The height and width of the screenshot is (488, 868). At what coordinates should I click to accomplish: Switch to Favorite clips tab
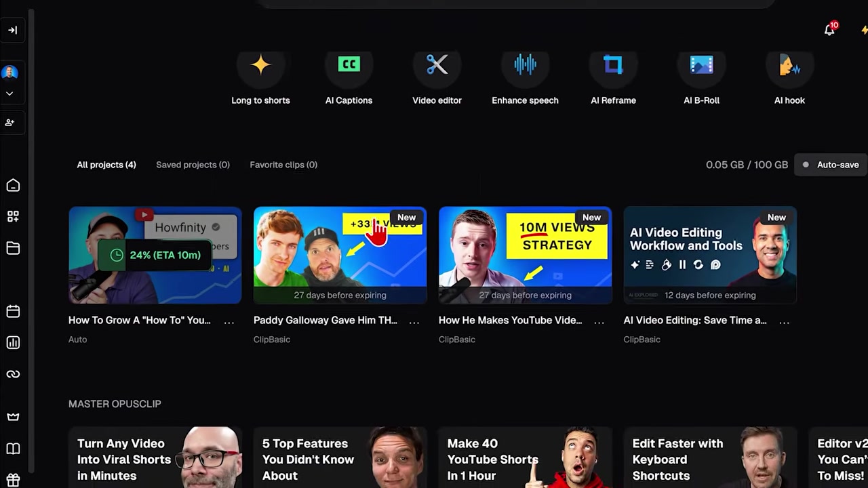(283, 165)
